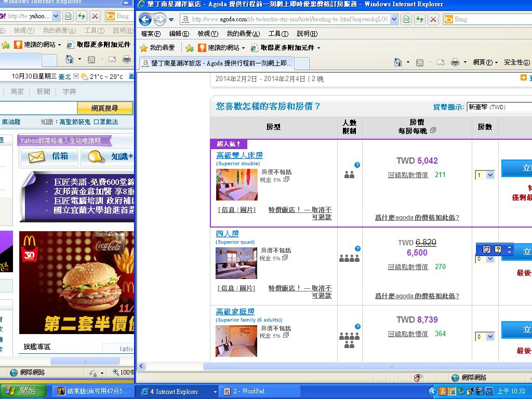The height and width of the screenshot is (399, 532).
Task: Open address history dropdown in Agoda window
Action: pos(394,19)
